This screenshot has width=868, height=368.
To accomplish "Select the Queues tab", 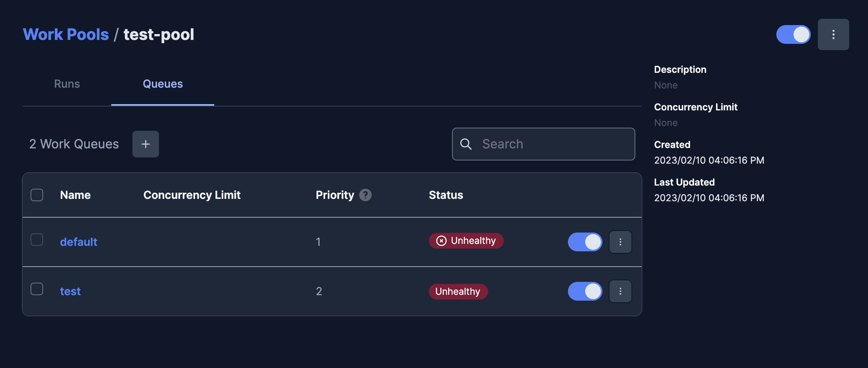I will tap(163, 84).
